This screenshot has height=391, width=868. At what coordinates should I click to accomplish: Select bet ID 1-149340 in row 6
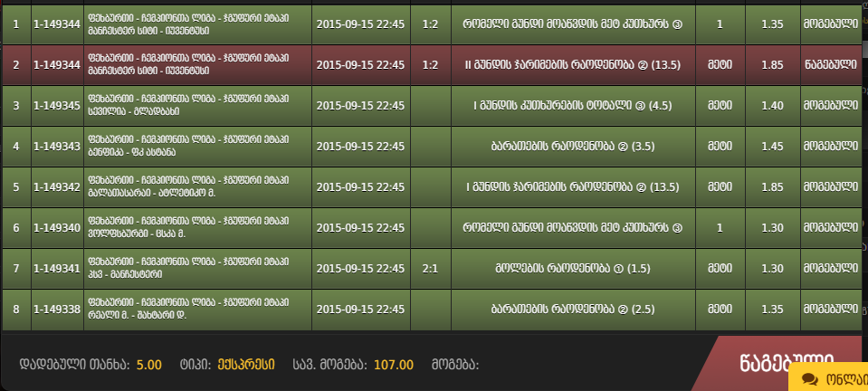click(x=57, y=228)
